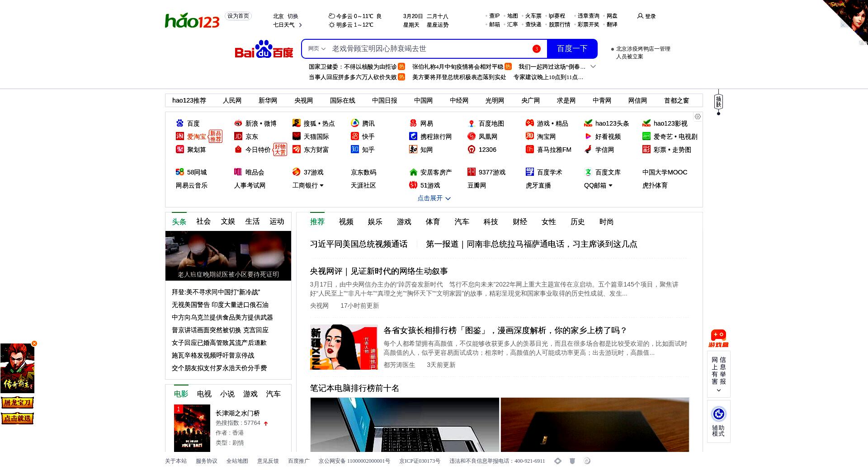Click the login user icon
Screen dimensions: 868x470
640,16
